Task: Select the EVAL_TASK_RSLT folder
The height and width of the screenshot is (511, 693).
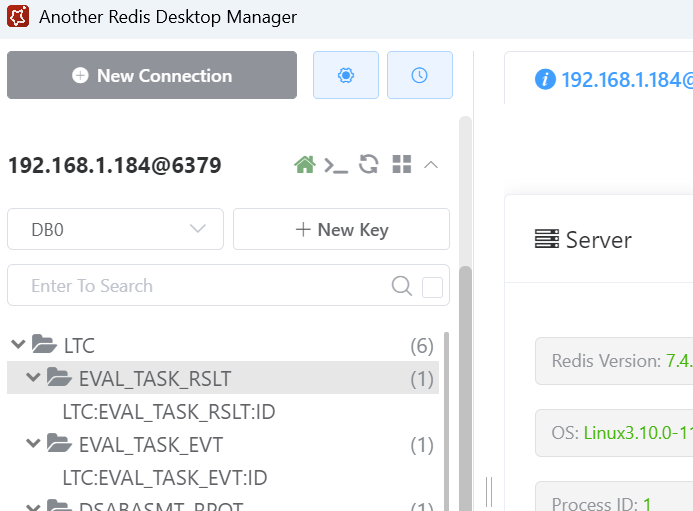Action: [223, 378]
